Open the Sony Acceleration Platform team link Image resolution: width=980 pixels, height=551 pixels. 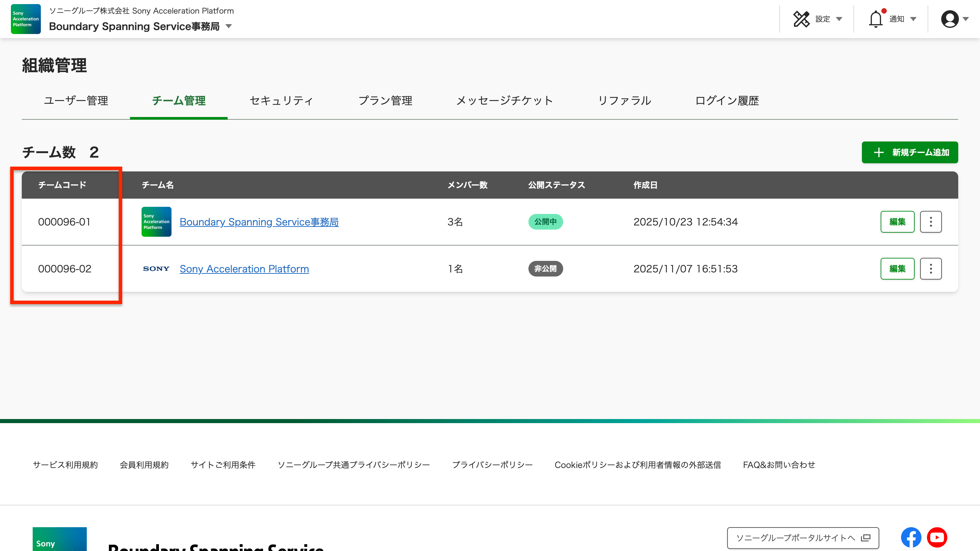244,269
